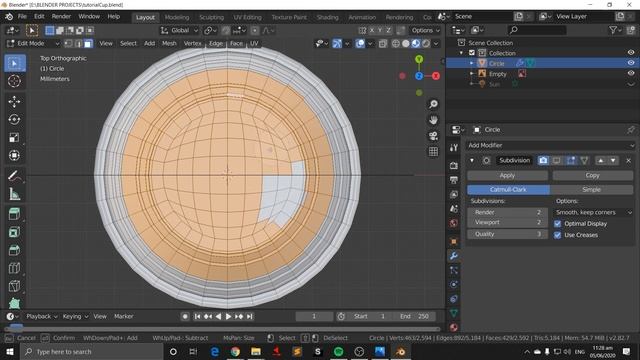Select the Annotate tool
The height and width of the screenshot is (360, 640).
pyautogui.click(x=15, y=176)
